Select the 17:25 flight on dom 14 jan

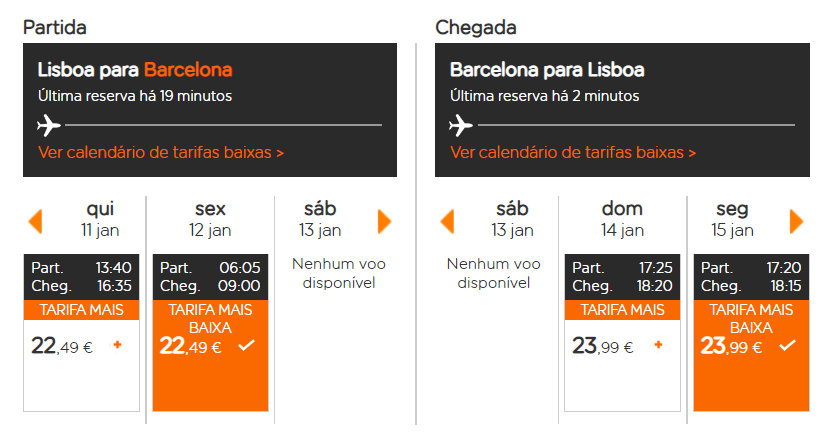click(x=623, y=333)
